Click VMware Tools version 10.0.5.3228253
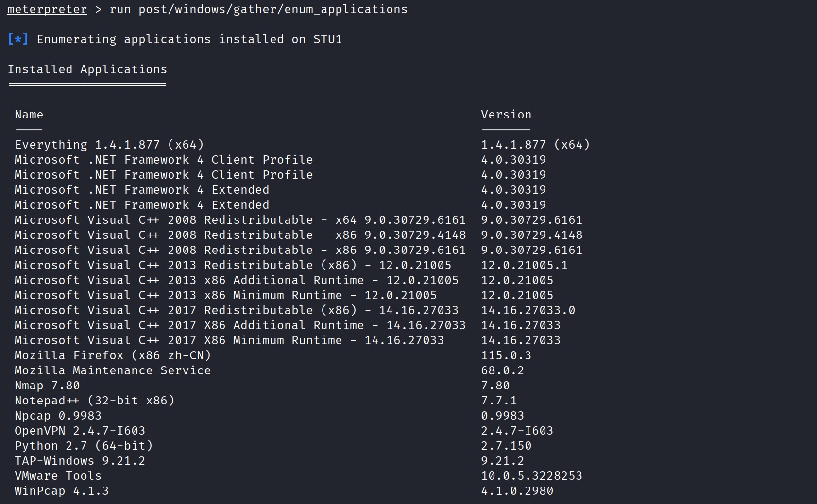This screenshot has width=817, height=504. tap(531, 476)
